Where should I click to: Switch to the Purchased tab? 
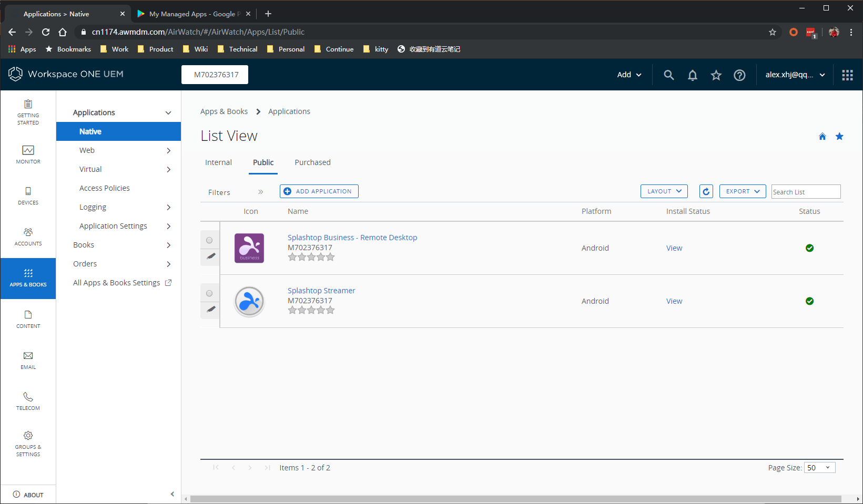[312, 162]
